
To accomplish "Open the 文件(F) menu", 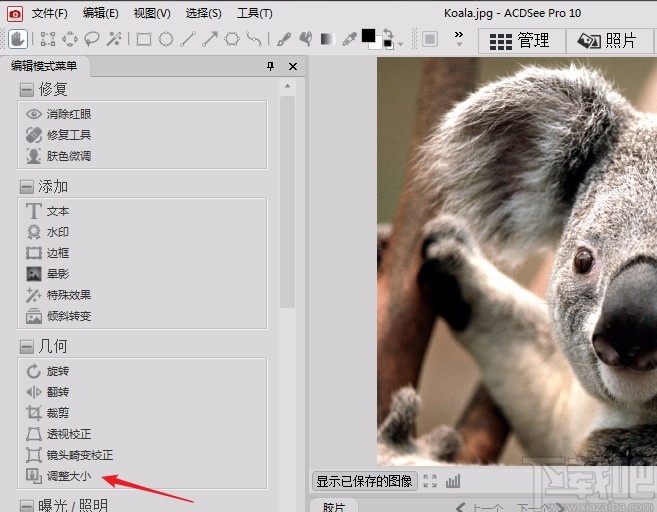I will pos(49,13).
